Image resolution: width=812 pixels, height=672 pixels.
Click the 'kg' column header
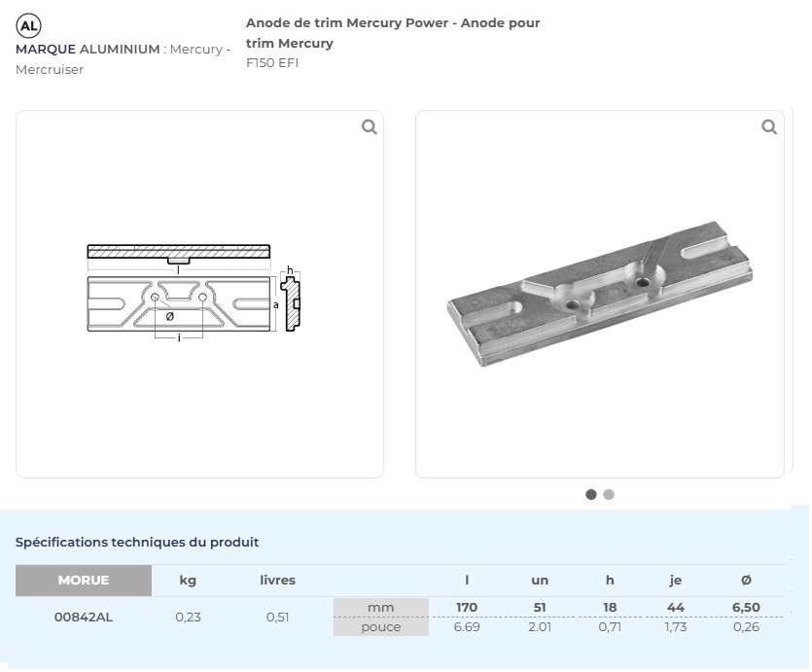tap(188, 580)
